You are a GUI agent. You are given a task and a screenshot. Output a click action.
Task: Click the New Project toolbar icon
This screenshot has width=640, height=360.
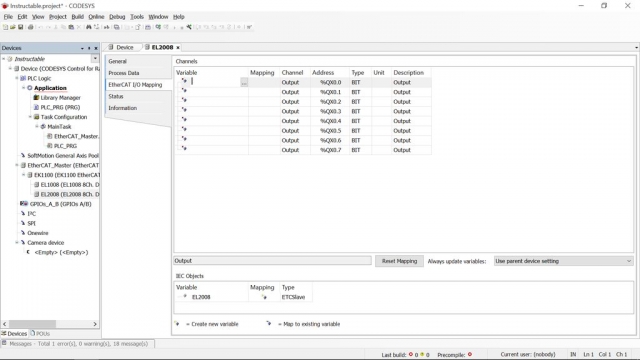point(5,27)
